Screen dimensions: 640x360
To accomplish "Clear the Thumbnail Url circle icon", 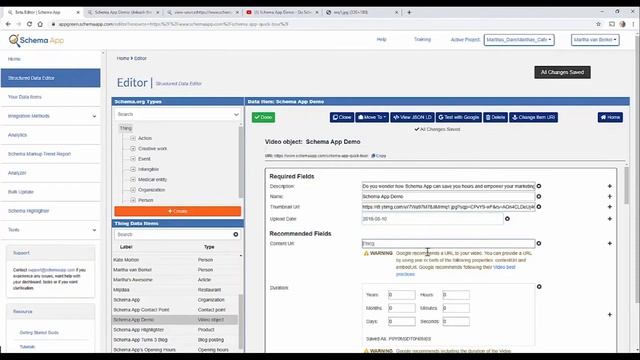I will (539, 207).
